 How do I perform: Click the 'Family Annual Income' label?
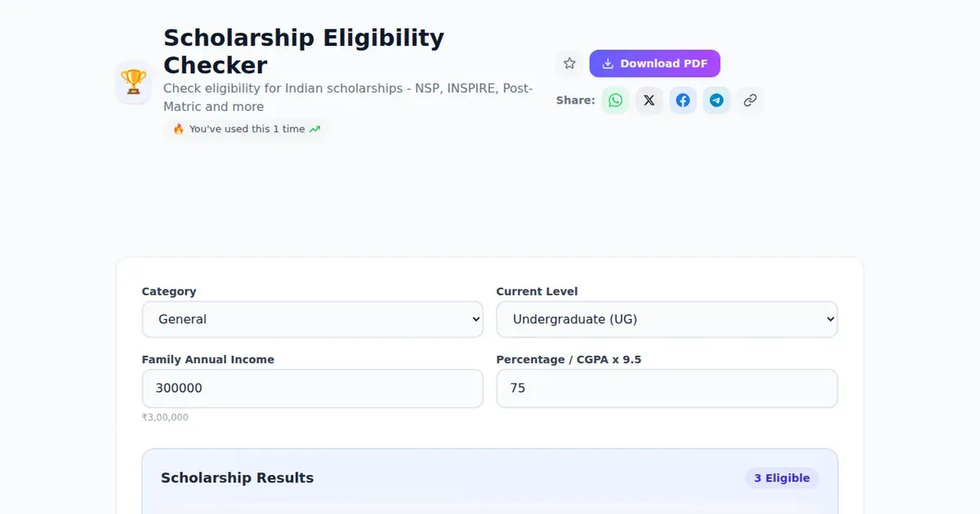(208, 360)
